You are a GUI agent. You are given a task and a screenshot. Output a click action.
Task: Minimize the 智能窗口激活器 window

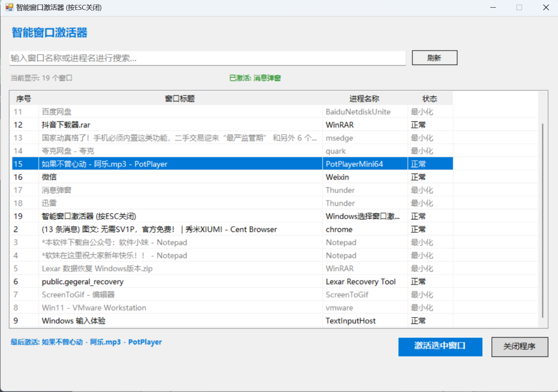coord(493,7)
